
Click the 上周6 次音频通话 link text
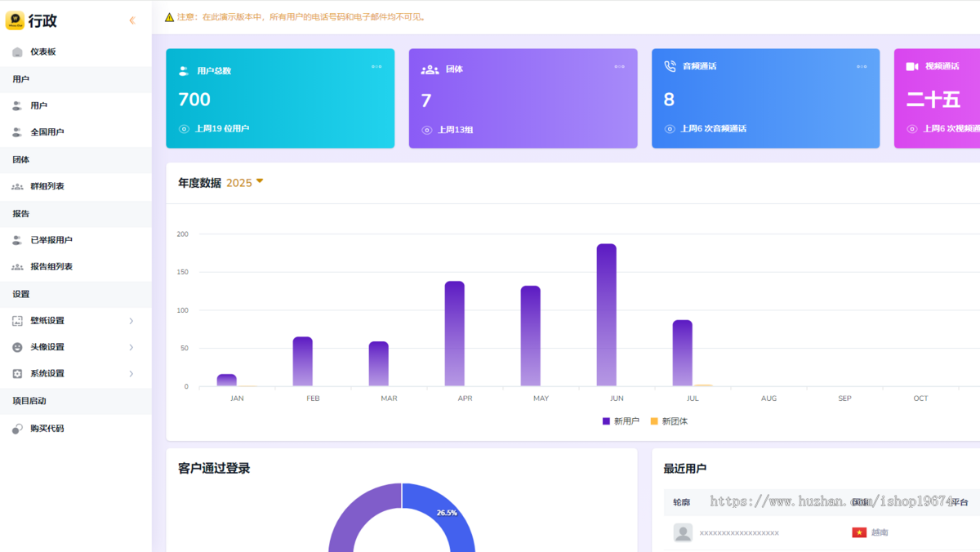tap(713, 129)
